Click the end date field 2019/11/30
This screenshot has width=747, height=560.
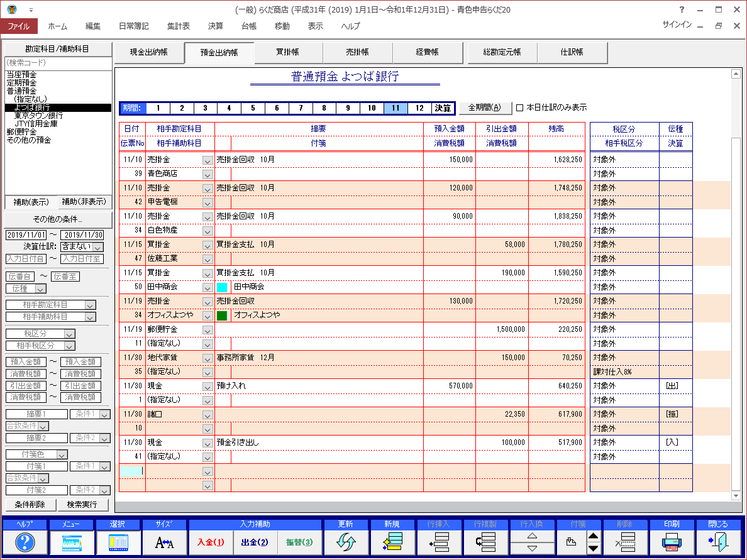(82, 235)
